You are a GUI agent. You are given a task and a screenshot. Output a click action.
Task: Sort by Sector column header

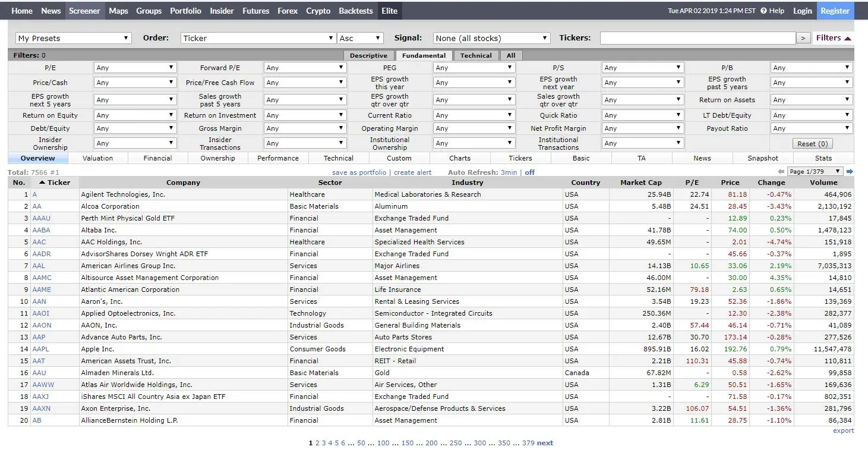(330, 183)
